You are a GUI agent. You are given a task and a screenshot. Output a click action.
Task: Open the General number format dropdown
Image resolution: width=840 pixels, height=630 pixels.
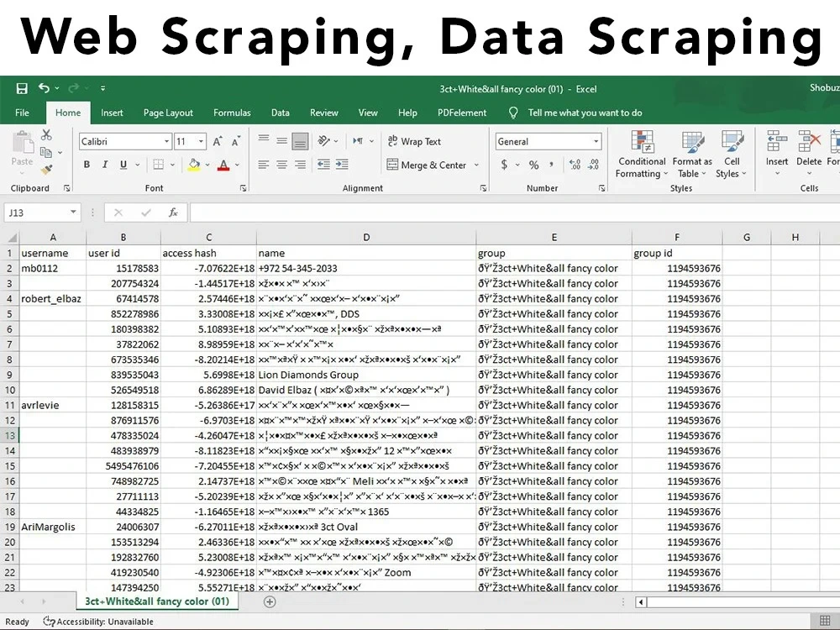(596, 141)
